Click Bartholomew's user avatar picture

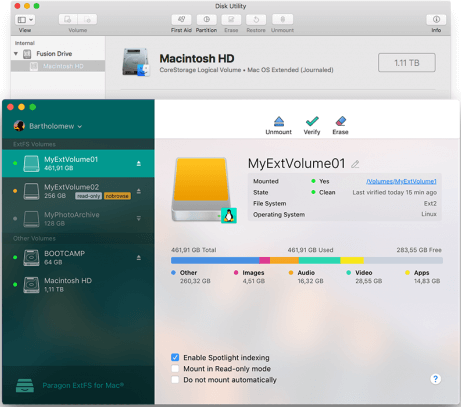point(19,126)
